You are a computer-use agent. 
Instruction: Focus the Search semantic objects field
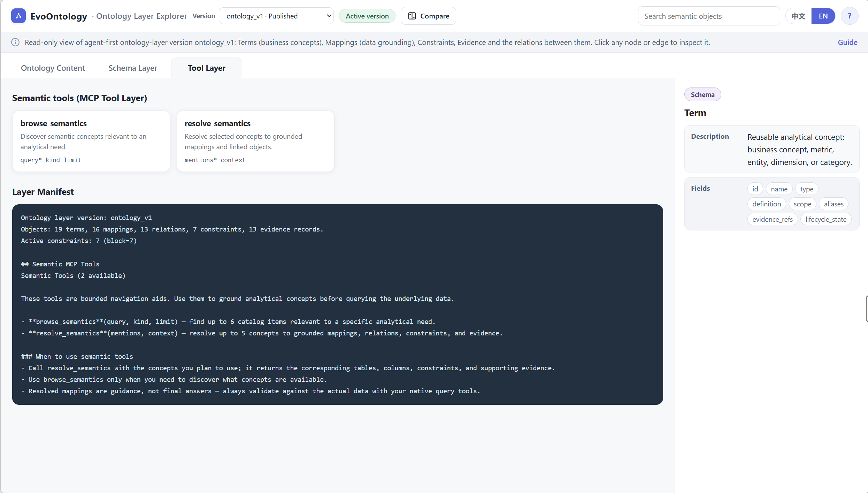coord(709,16)
